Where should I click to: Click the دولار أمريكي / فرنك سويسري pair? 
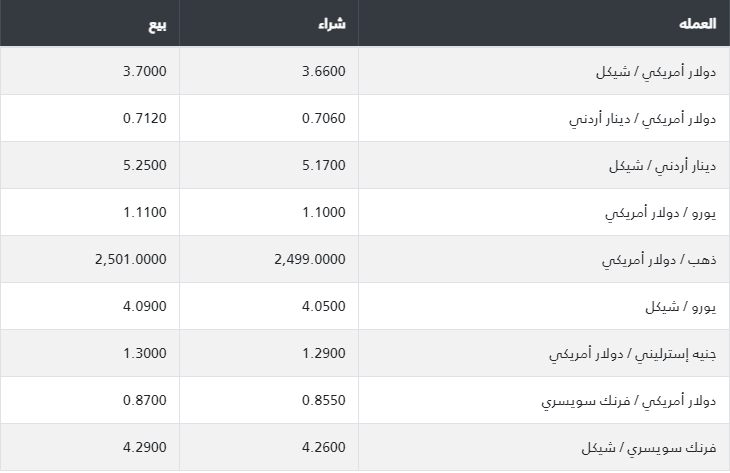[x=629, y=401]
